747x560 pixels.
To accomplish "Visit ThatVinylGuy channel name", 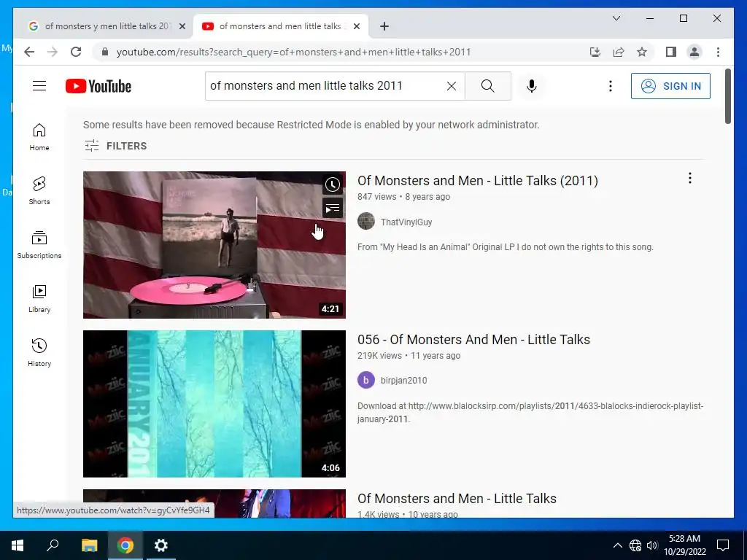I will [406, 222].
